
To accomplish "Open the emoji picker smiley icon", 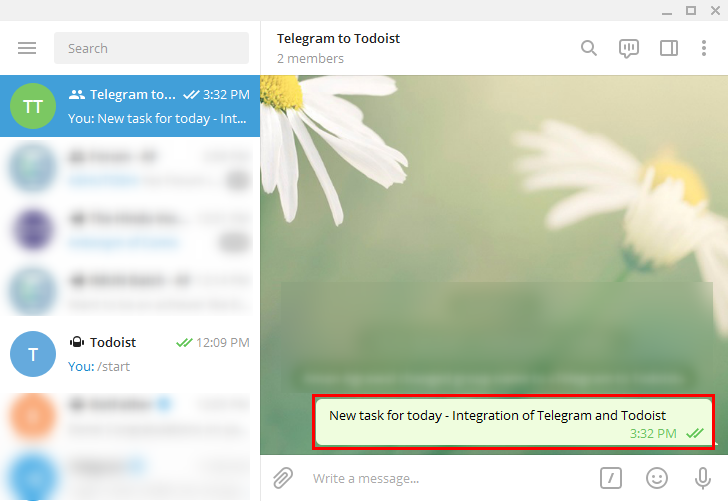I will tap(657, 478).
